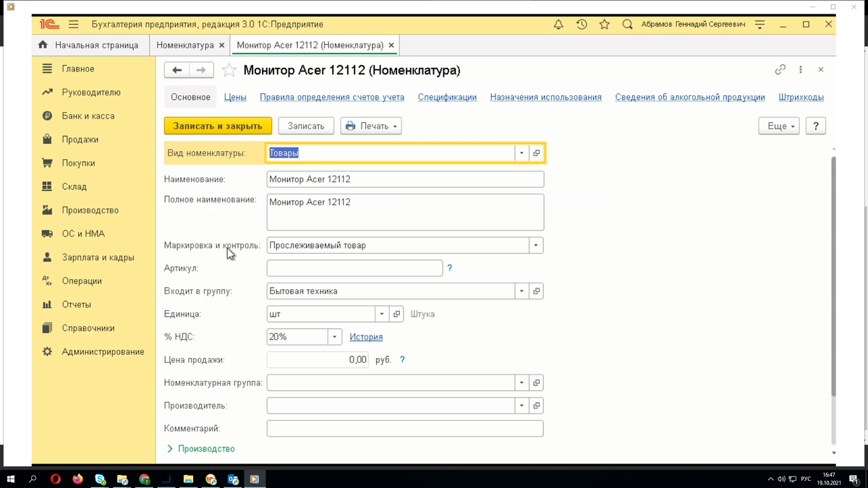868x488 pixels.
Task: Open favorites star in title bar
Action: 605,24
